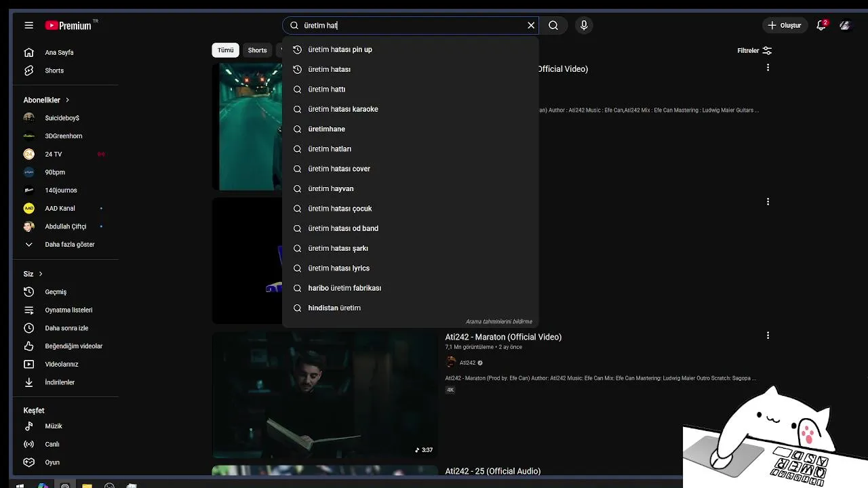This screenshot has width=868, height=488.
Task: Open the Filtreler filter options
Action: 754,50
